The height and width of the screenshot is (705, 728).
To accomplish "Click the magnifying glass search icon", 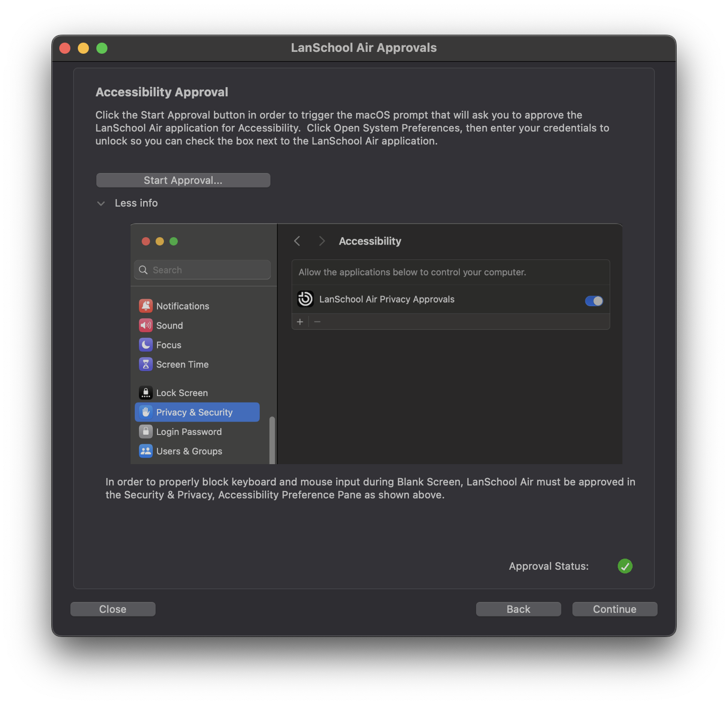I will [143, 270].
